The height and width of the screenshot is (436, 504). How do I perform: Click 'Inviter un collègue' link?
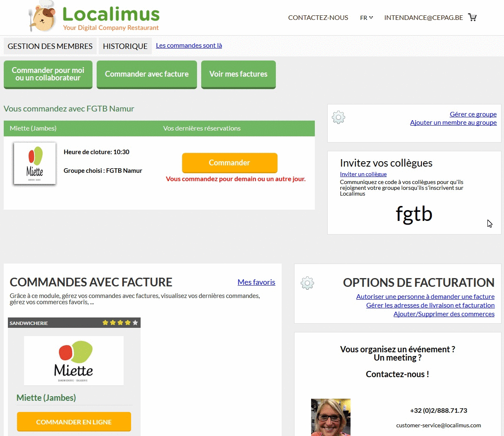(363, 174)
